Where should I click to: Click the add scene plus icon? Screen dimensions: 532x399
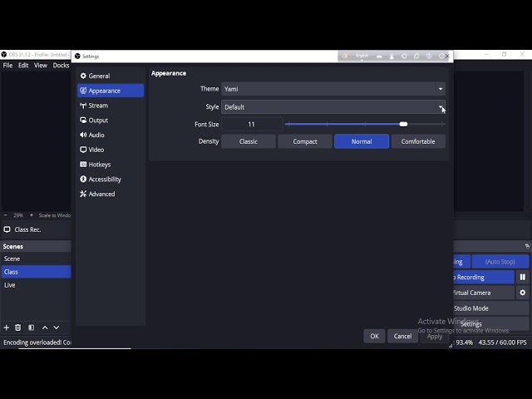click(x=7, y=328)
